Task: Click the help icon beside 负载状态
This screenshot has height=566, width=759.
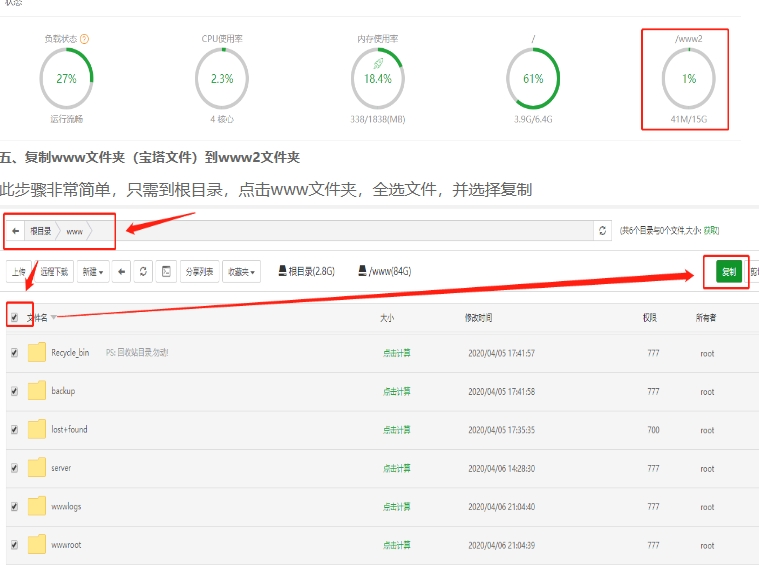Action: click(x=84, y=39)
